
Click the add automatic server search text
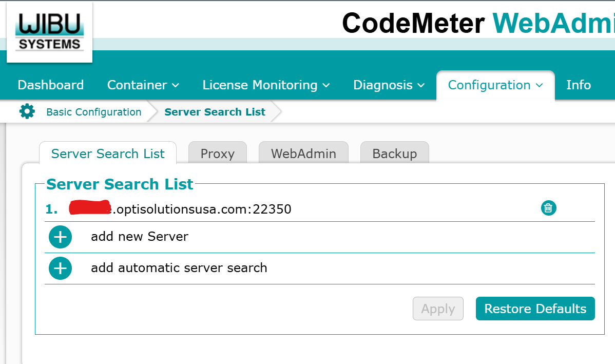pyautogui.click(x=179, y=268)
